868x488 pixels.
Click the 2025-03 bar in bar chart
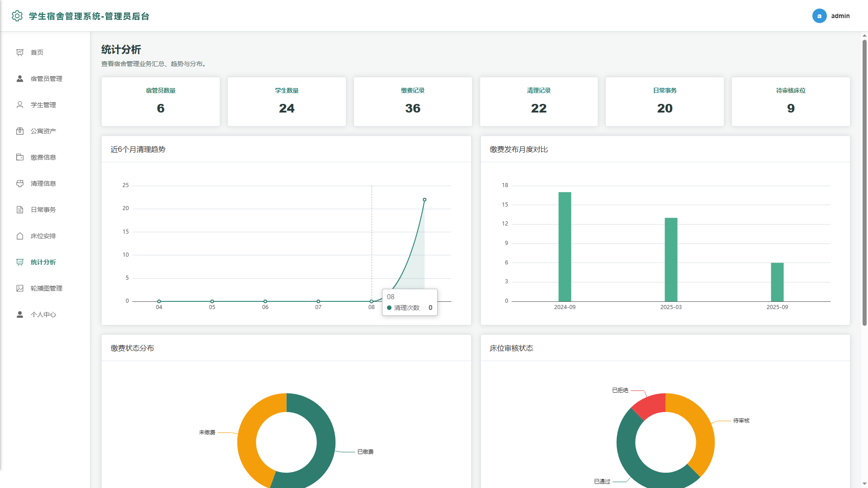tap(671, 259)
